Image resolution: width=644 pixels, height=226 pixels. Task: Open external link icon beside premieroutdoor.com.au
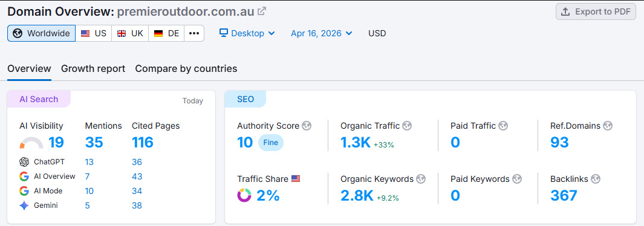click(262, 11)
